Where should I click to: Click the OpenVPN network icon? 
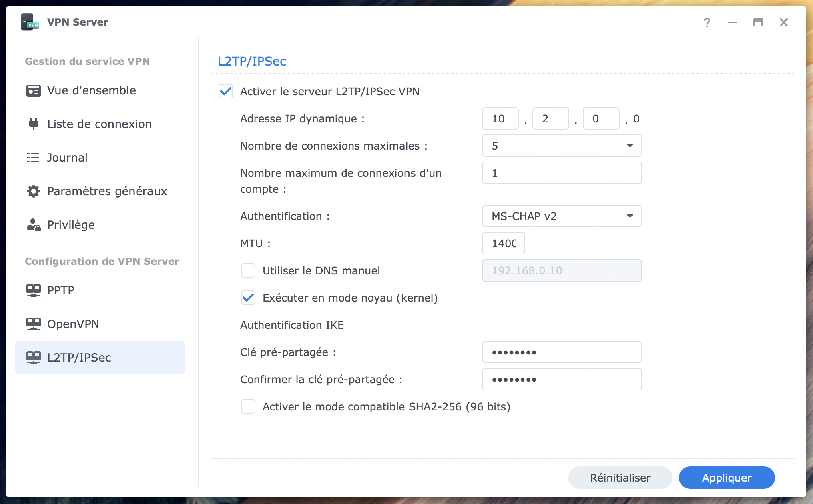[x=33, y=324]
